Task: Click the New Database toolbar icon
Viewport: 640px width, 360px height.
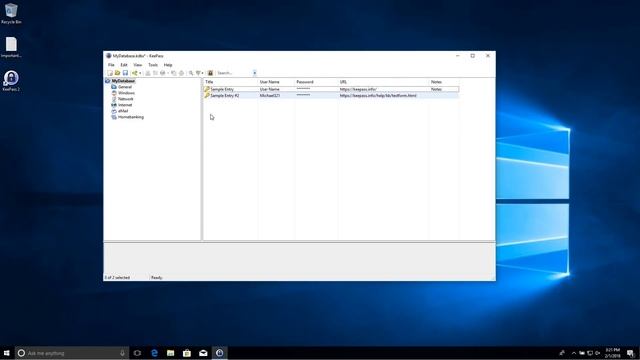Action: click(109, 73)
